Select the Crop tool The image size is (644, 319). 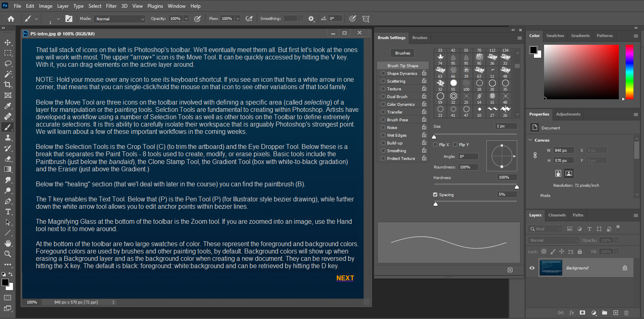tap(8, 85)
